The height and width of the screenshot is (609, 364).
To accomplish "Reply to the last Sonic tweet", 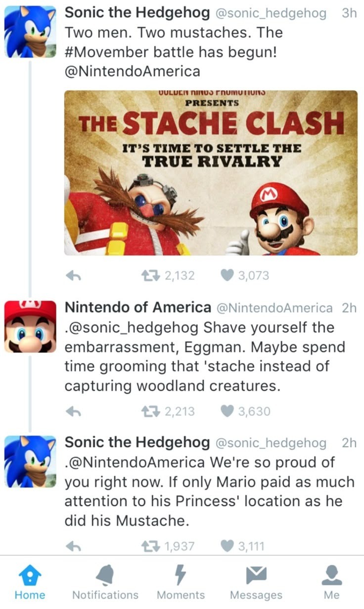I will click(x=73, y=547).
